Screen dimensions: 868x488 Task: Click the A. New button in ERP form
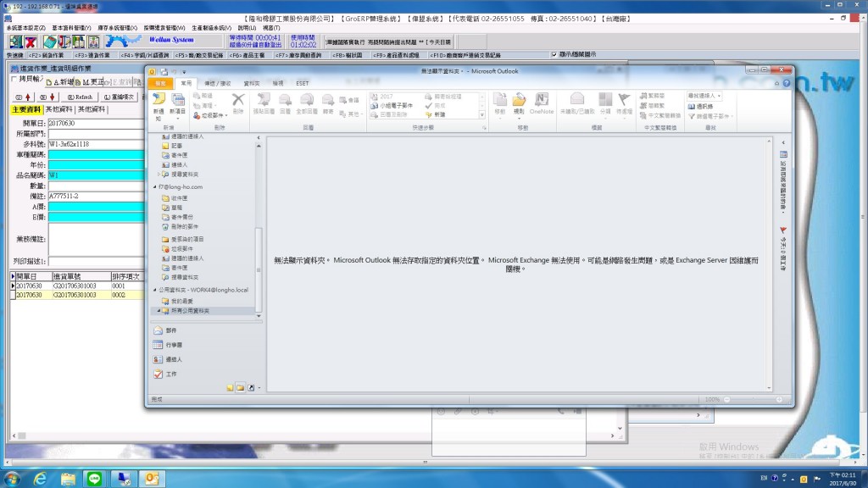pos(59,82)
